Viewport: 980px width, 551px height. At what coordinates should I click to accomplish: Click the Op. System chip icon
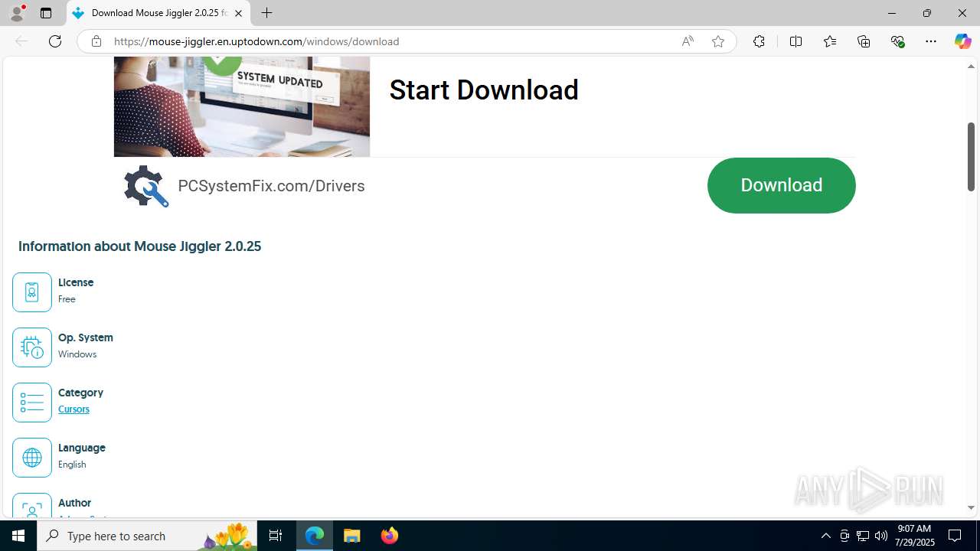[32, 347]
